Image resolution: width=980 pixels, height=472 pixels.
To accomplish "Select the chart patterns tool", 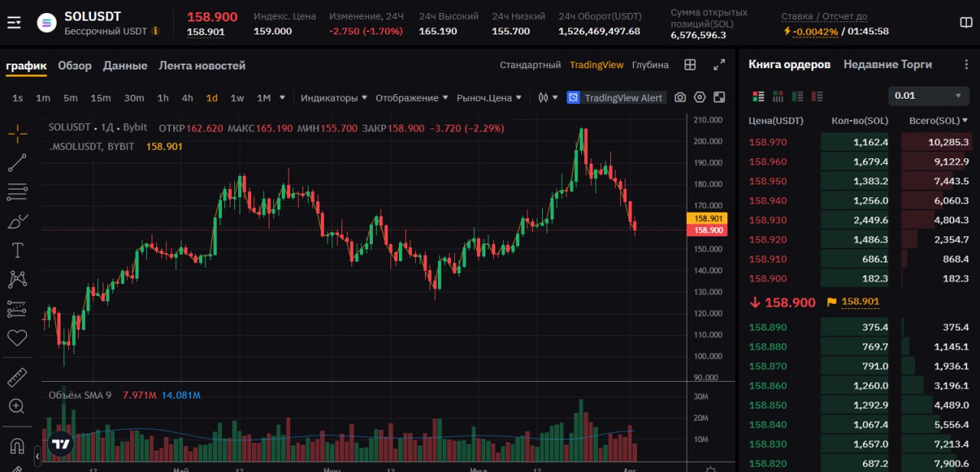I will (x=17, y=279).
